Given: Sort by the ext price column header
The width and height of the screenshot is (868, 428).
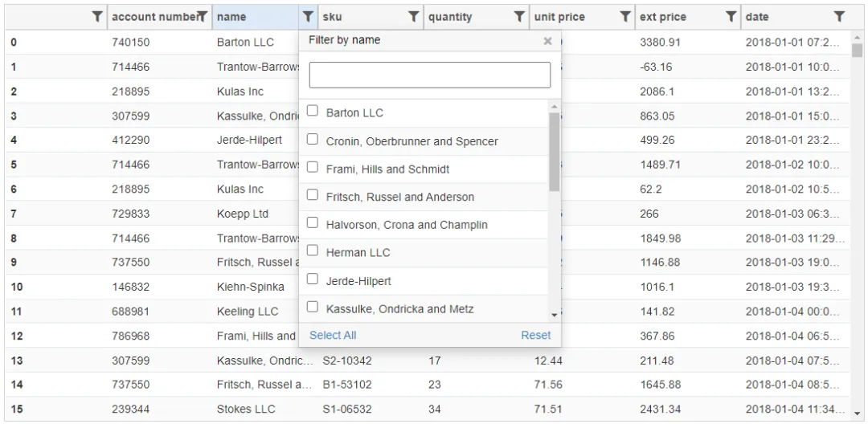Looking at the screenshot, I should [x=675, y=17].
